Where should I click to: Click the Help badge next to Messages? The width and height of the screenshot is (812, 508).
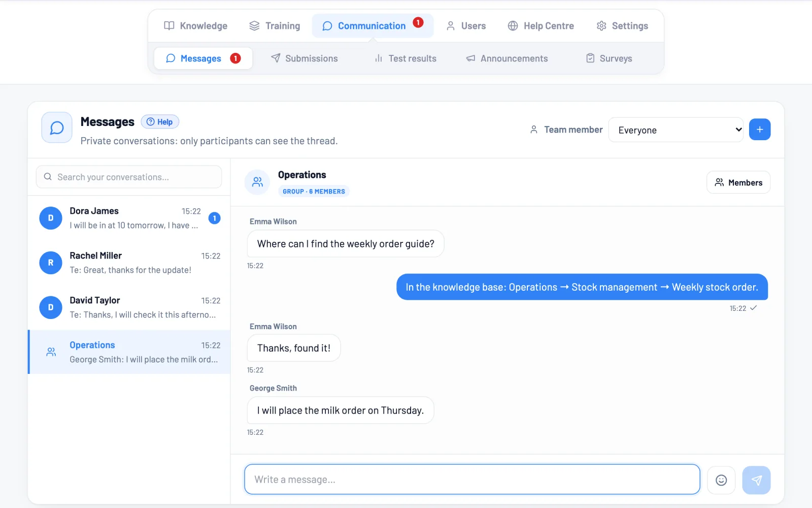click(x=160, y=122)
